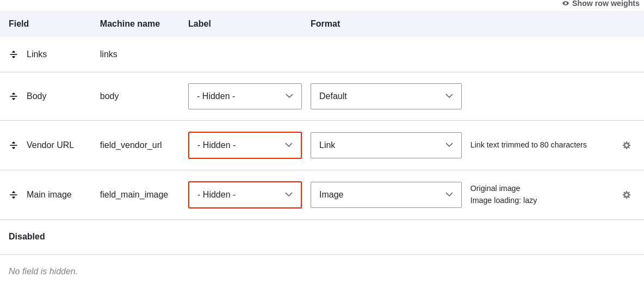This screenshot has height=289, width=644.
Task: Click the Main image field name
Action: 49,195
